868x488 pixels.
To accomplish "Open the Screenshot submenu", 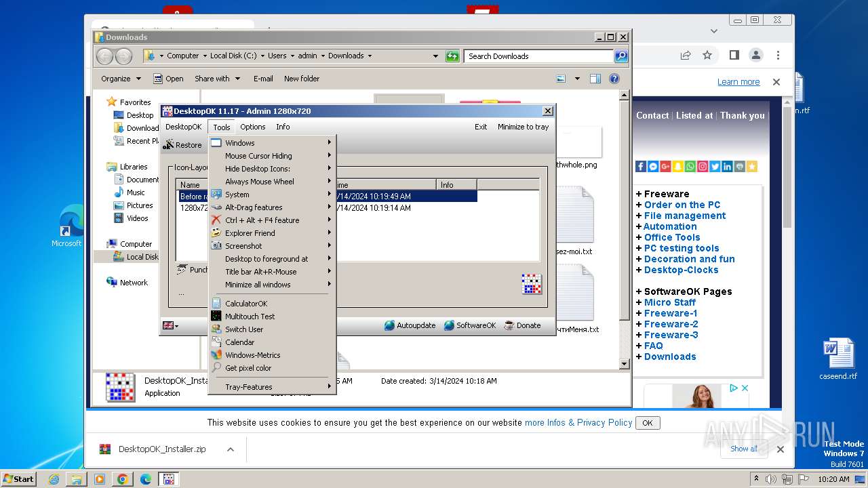I will coord(272,246).
